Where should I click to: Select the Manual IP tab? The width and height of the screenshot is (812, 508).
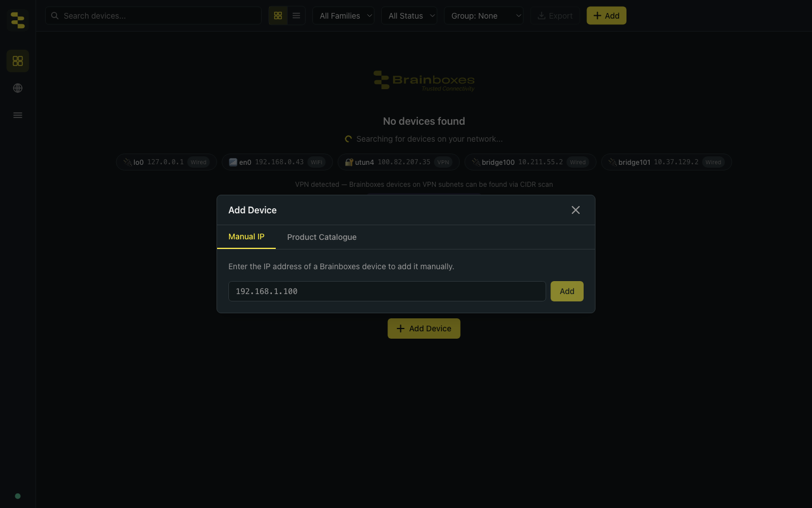tap(246, 237)
